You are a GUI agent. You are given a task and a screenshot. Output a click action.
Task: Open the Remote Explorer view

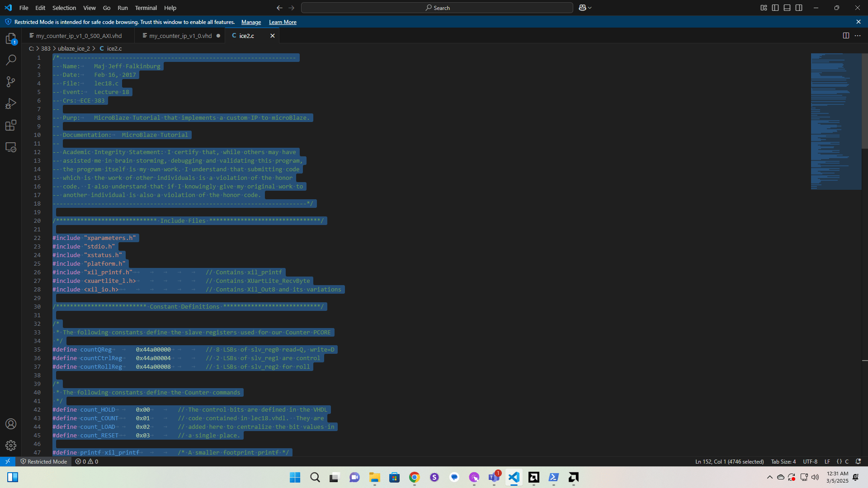pos(11,147)
